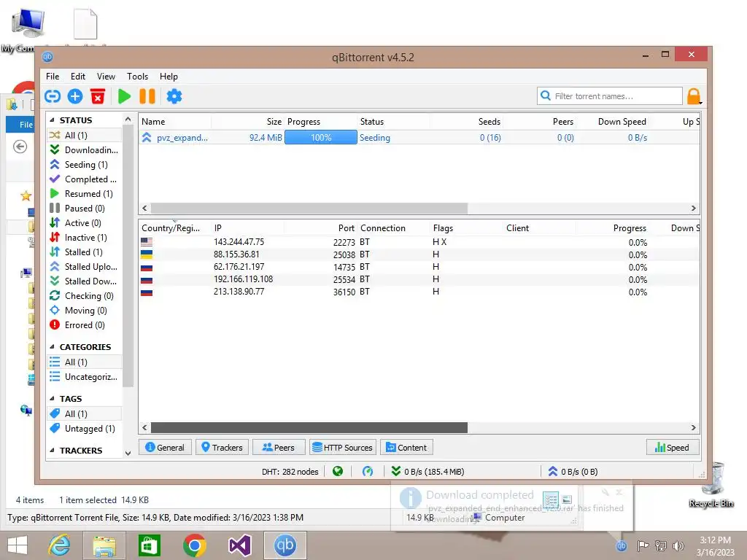Click the Speed graph button
Screen dimensions: 747x560
[672, 448]
